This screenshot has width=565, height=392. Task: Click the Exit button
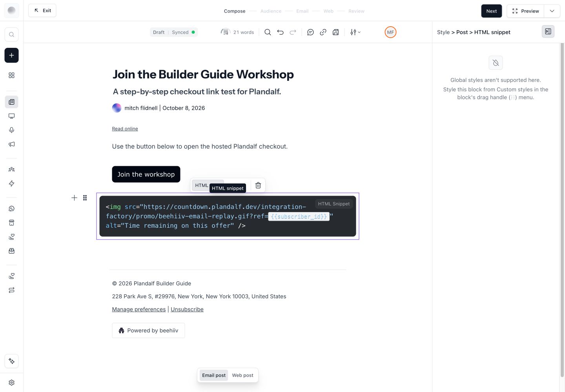pyautogui.click(x=42, y=11)
